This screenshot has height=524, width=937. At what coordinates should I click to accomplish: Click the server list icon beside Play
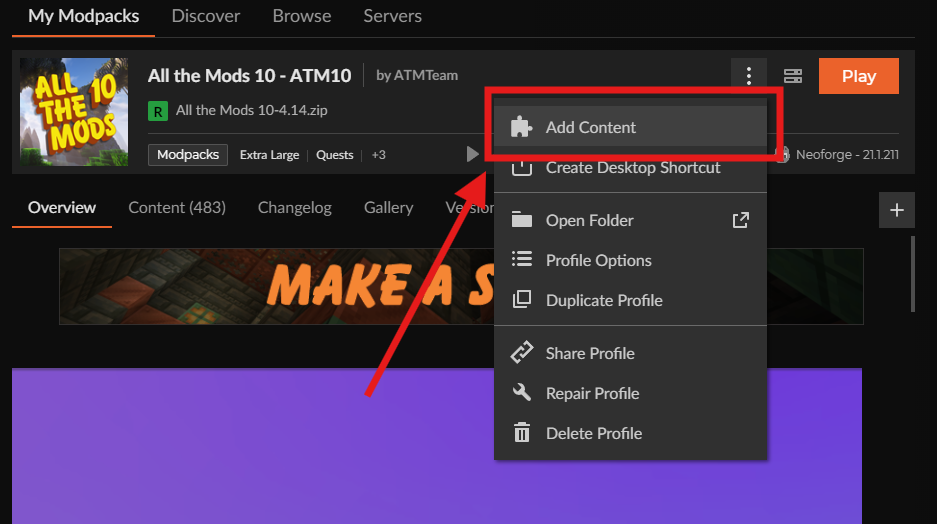793,76
